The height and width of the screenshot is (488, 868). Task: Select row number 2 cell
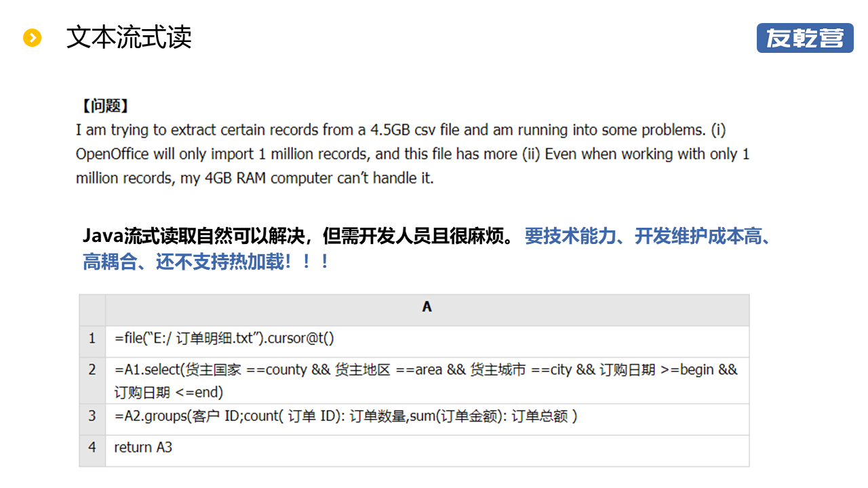tap(92, 380)
